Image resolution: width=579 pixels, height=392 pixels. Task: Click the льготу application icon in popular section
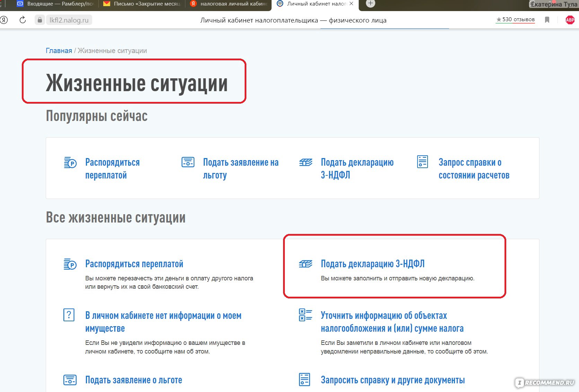188,162
